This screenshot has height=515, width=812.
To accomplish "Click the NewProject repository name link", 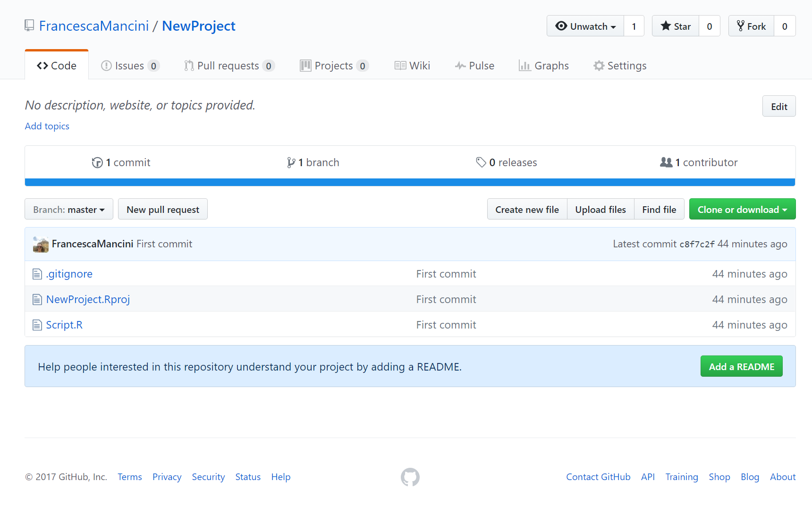I will [199, 26].
